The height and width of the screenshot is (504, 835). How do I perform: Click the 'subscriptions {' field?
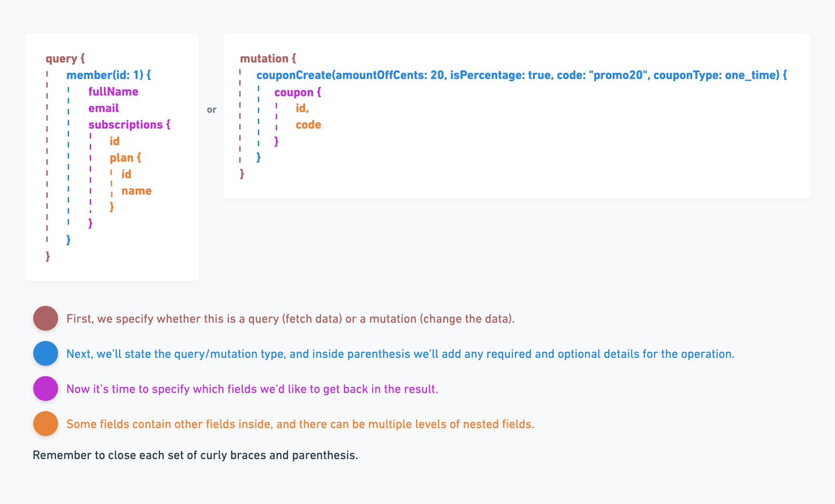[129, 125]
